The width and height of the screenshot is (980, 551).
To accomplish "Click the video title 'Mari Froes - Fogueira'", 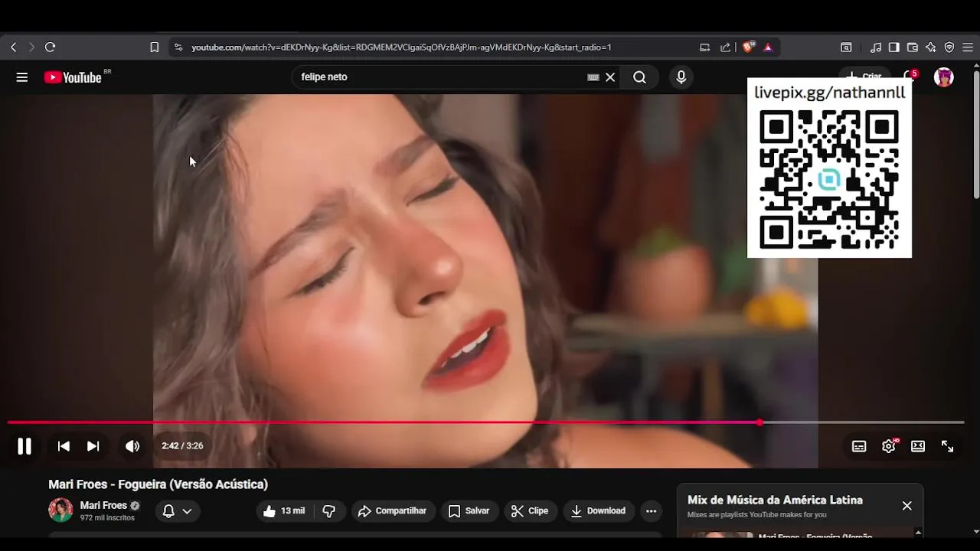I will [158, 484].
